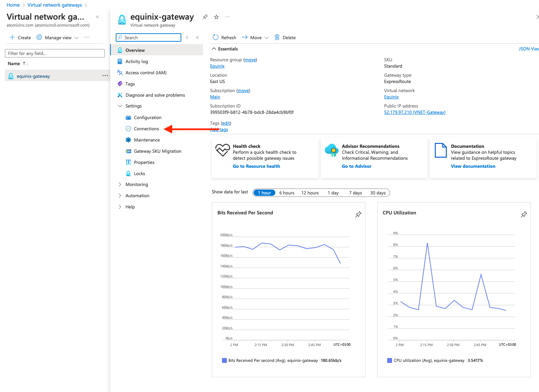Screen dimensions: 539x392
Task: Click the equinix-gateway lock icon in list
Action: click(x=11, y=76)
